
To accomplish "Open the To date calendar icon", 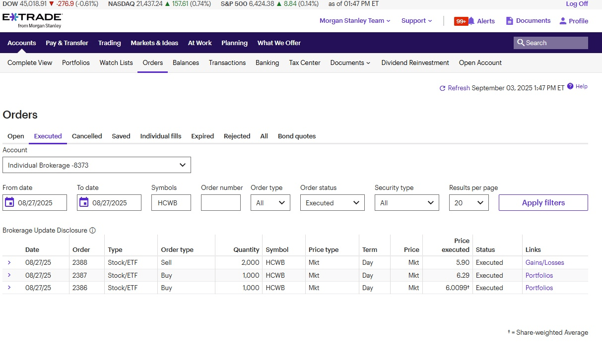I will (x=84, y=202).
